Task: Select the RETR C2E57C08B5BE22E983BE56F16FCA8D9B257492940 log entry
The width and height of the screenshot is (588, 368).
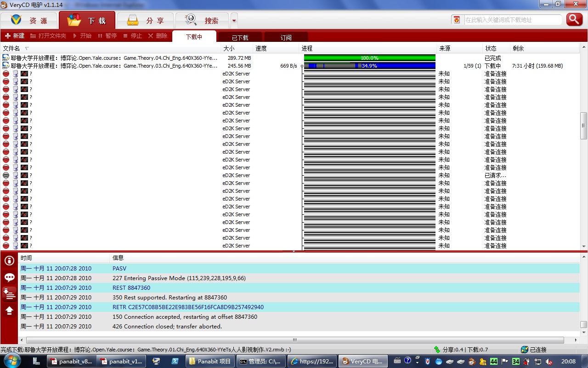Action: pyautogui.click(x=299, y=307)
